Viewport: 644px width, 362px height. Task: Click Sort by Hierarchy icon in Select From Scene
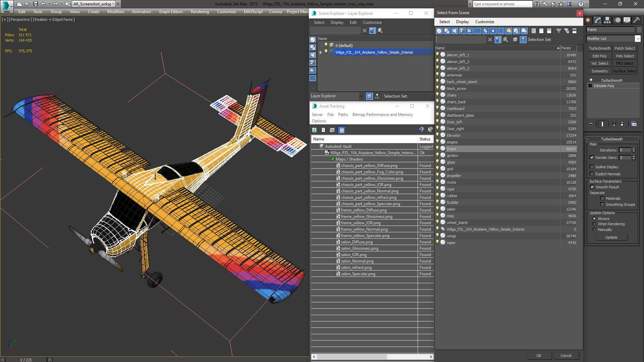click(x=523, y=40)
